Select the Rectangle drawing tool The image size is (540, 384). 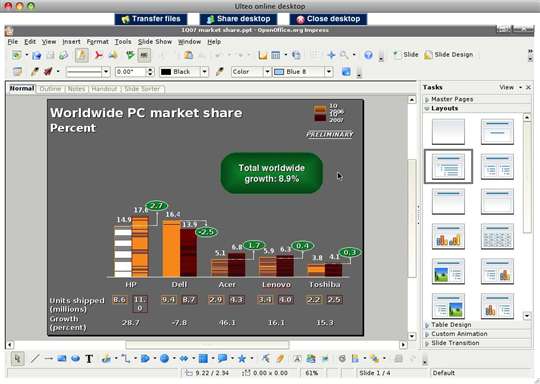pyautogui.click(x=62, y=359)
